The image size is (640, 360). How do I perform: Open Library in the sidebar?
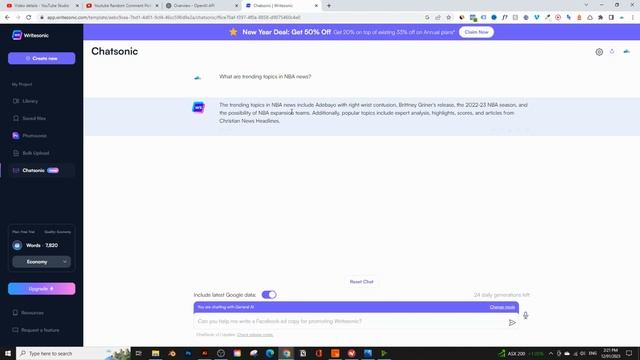click(x=25, y=101)
